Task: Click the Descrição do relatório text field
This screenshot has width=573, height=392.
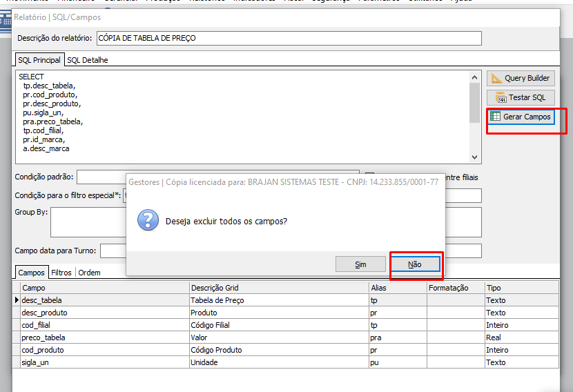Action: click(289, 38)
